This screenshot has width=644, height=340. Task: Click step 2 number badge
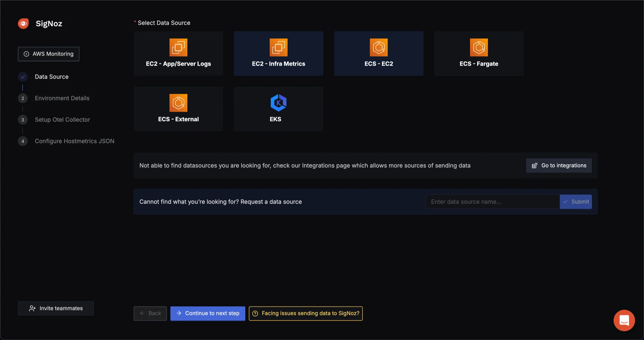click(23, 98)
